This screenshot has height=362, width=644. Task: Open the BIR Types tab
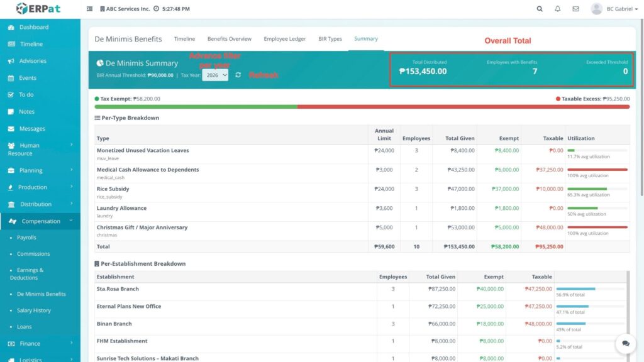[x=330, y=39]
